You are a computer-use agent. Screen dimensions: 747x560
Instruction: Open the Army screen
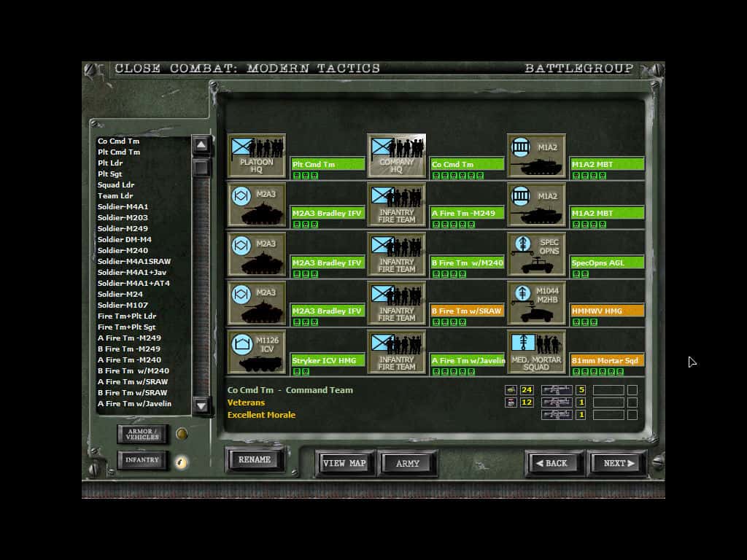pyautogui.click(x=407, y=463)
